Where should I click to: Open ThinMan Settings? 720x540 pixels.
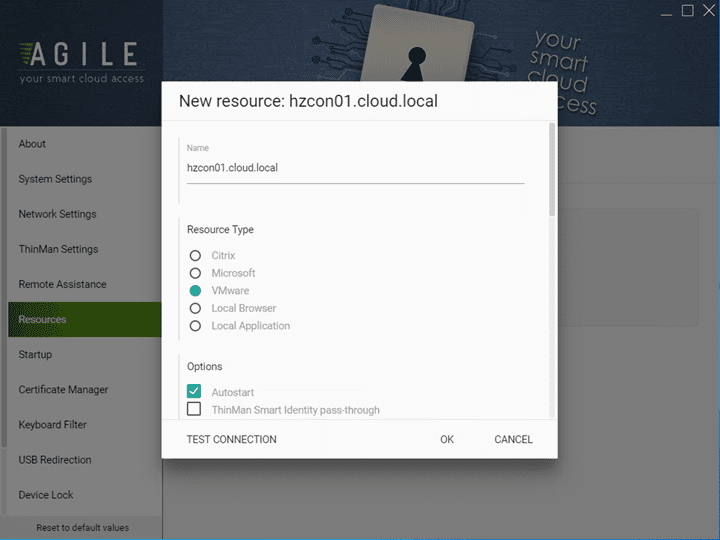point(84,249)
